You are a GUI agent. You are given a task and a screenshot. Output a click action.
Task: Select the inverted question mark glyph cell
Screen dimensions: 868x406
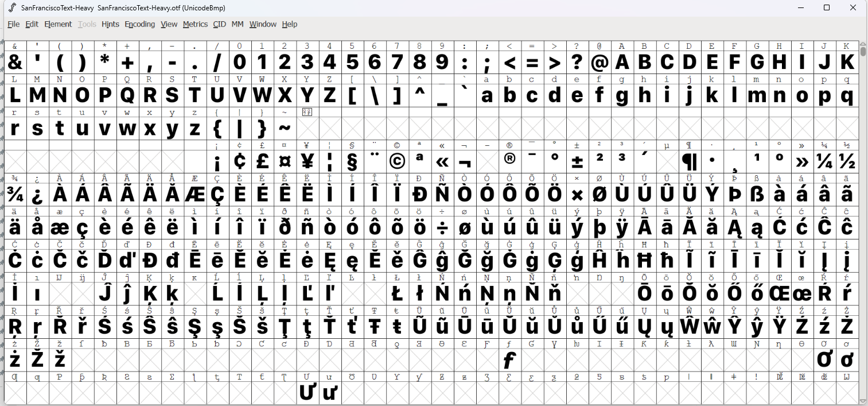(x=37, y=195)
